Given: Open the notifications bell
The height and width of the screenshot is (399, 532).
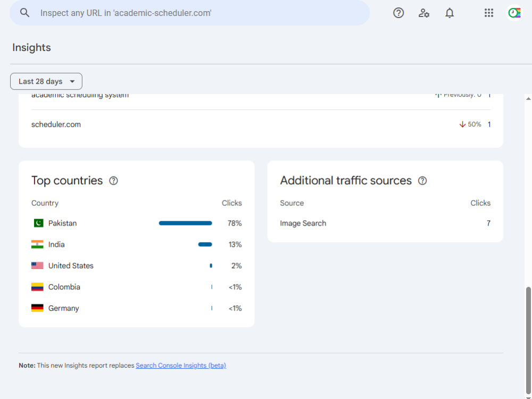Looking at the screenshot, I should coord(450,13).
